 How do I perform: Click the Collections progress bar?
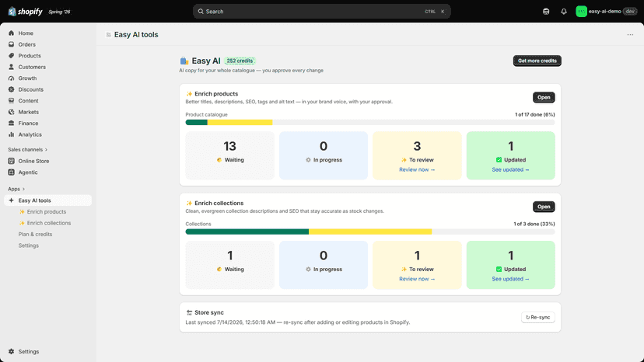pos(370,232)
